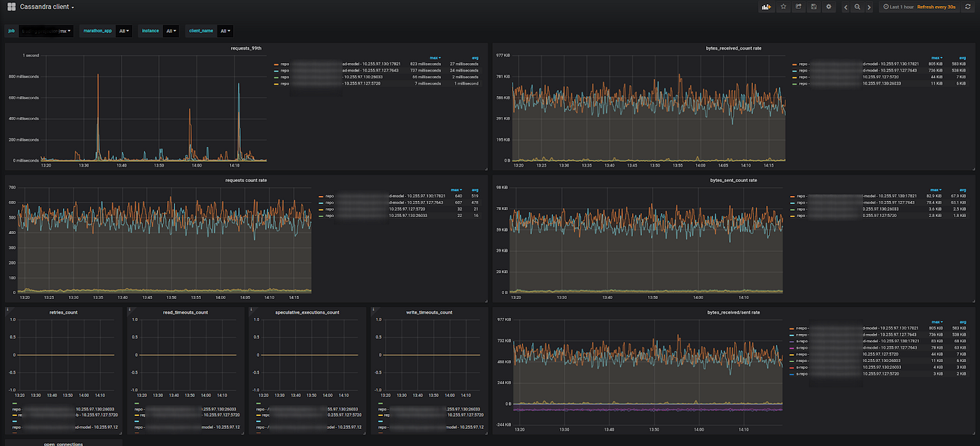Click the info corner of retries_count panel
980x446 pixels.
7,309
